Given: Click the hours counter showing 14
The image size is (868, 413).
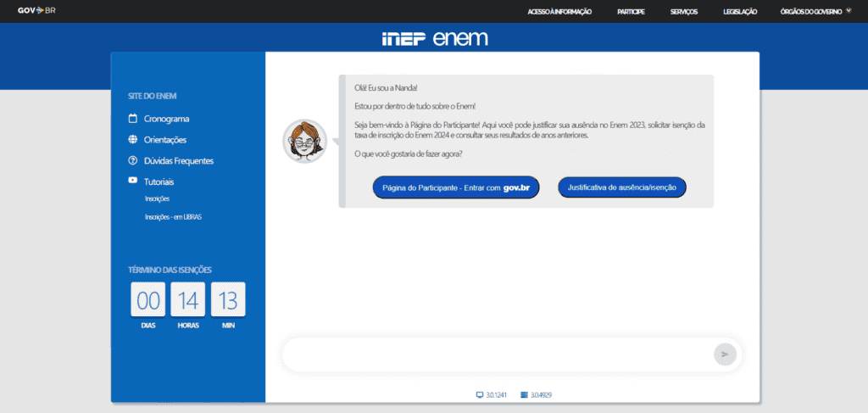Looking at the screenshot, I should click(187, 299).
